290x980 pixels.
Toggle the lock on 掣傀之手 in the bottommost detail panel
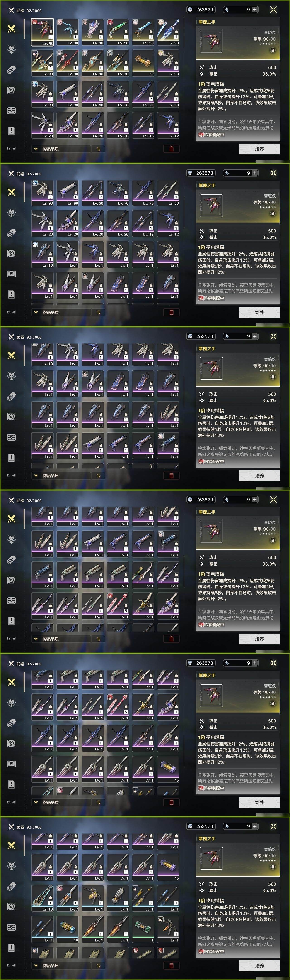pyautogui.click(x=273, y=867)
